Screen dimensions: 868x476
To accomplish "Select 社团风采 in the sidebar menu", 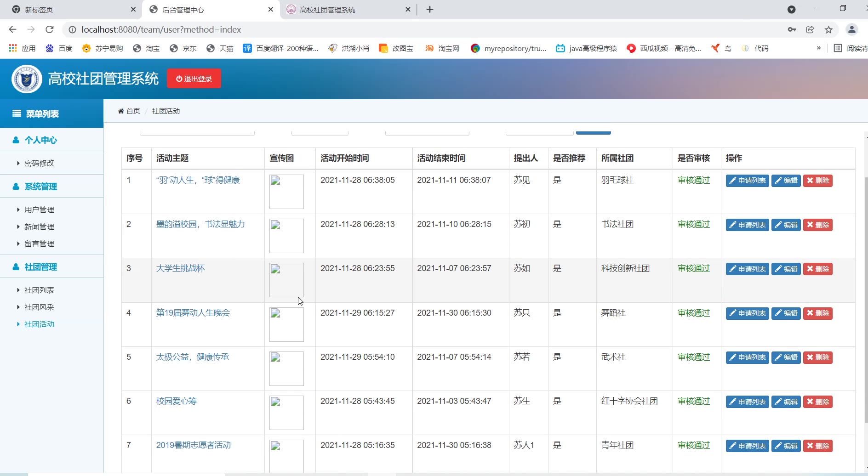I will (x=39, y=307).
